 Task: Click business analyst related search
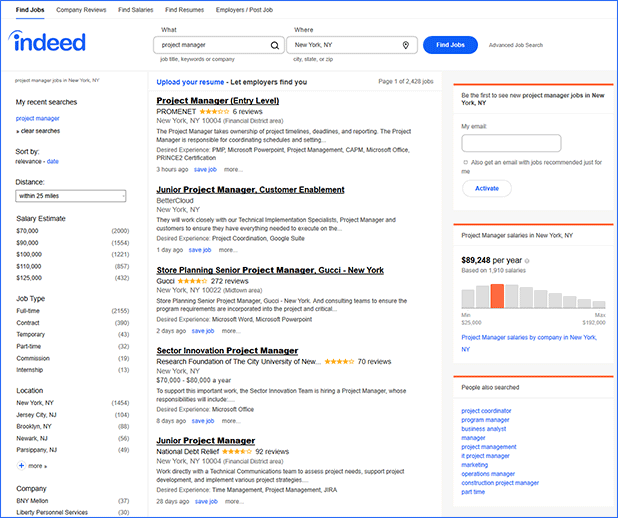[x=484, y=429]
